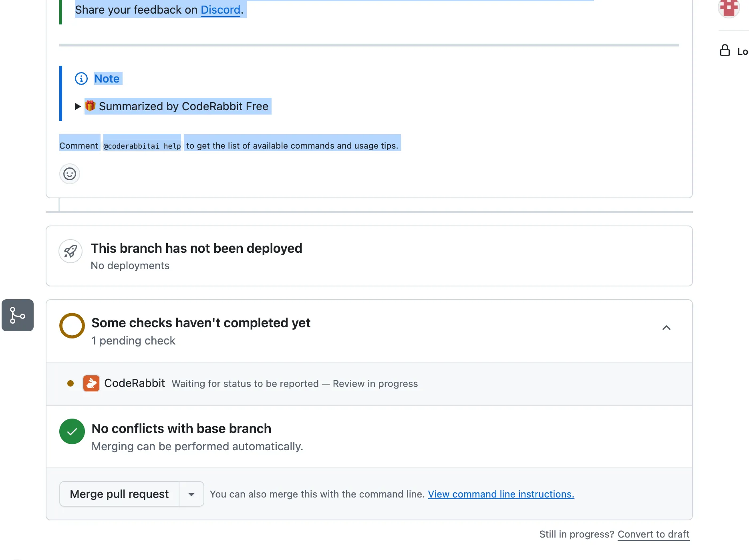Click the green checkmark for no conflicts
The width and height of the screenshot is (749, 560).
click(x=72, y=431)
